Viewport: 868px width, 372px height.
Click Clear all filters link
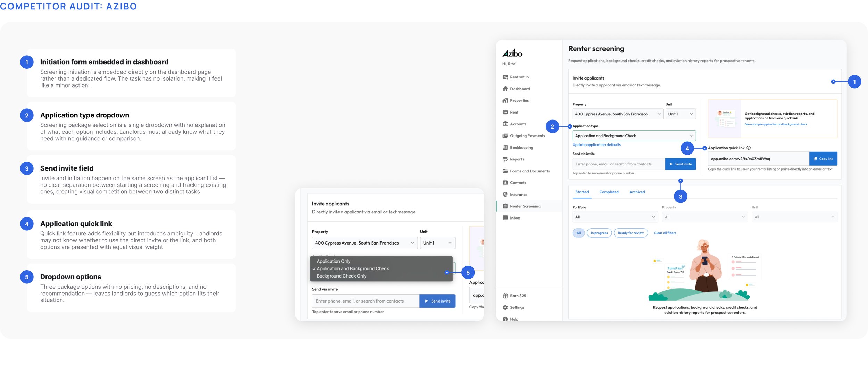(665, 233)
